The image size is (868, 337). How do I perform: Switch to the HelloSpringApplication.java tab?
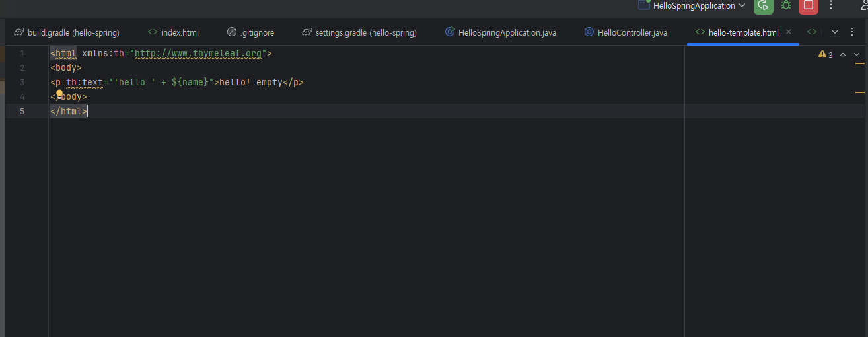pyautogui.click(x=501, y=32)
